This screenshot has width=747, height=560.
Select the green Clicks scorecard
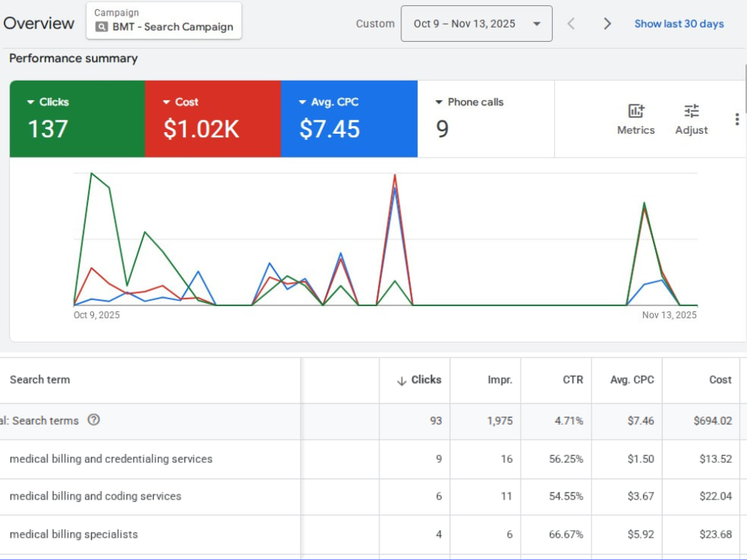click(77, 119)
